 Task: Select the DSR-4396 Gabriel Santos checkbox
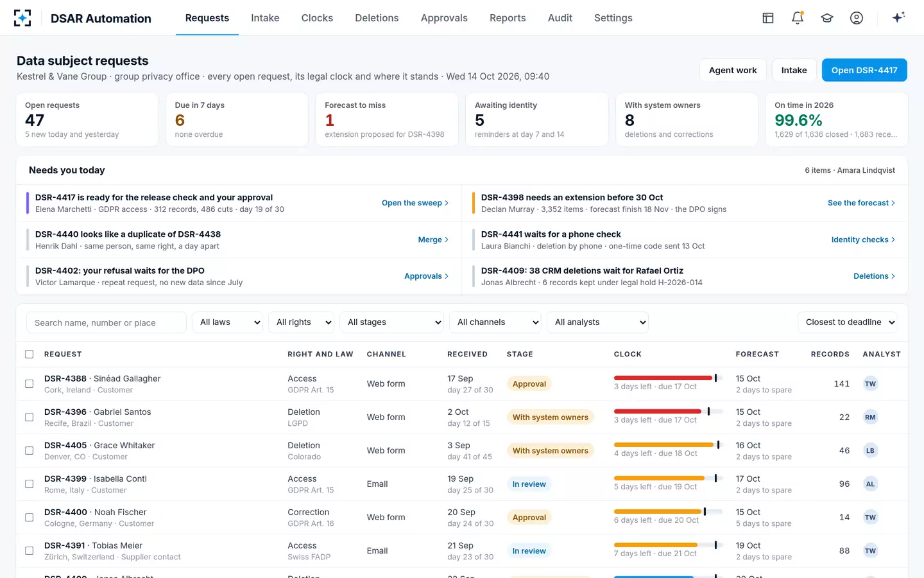(29, 417)
